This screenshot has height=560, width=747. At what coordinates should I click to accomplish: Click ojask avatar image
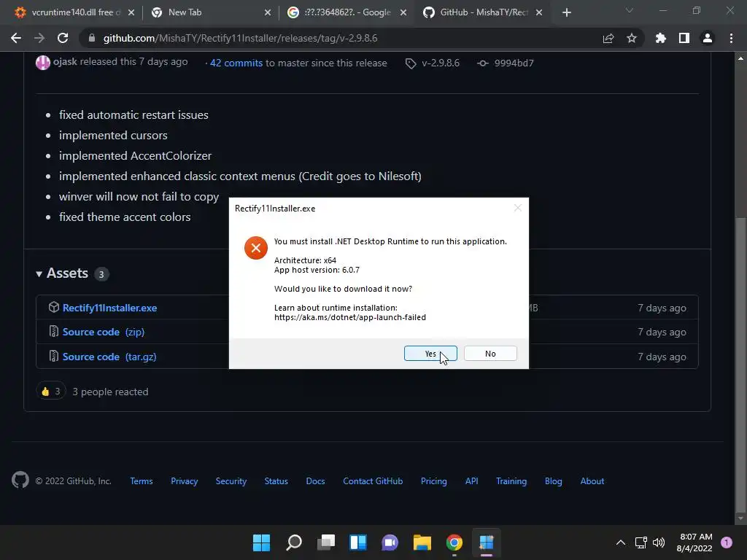pos(43,63)
